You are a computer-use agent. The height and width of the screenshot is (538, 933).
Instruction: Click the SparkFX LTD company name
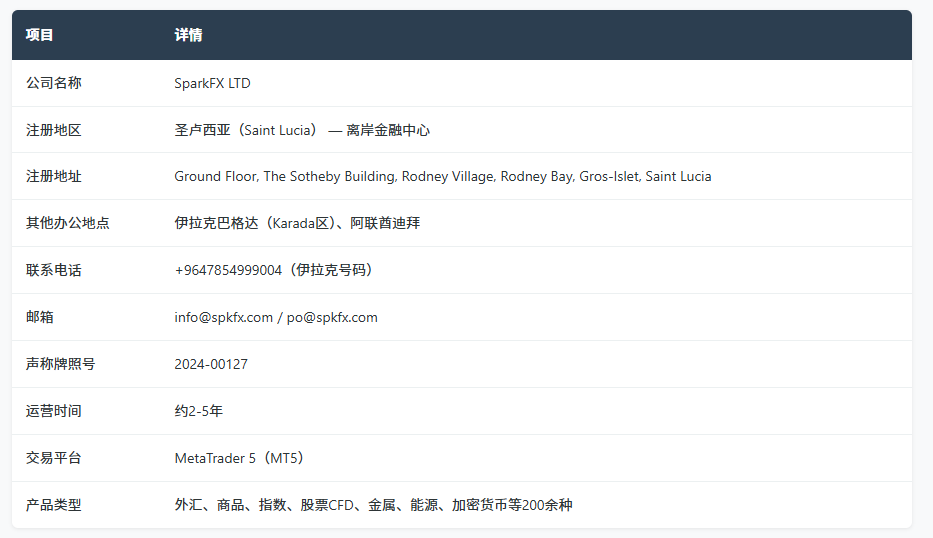(x=212, y=83)
